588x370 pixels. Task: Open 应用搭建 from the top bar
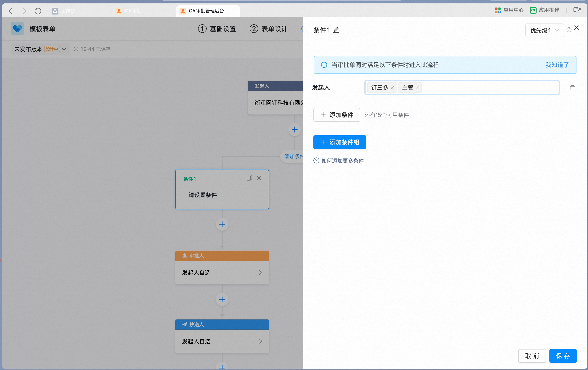[x=545, y=10]
